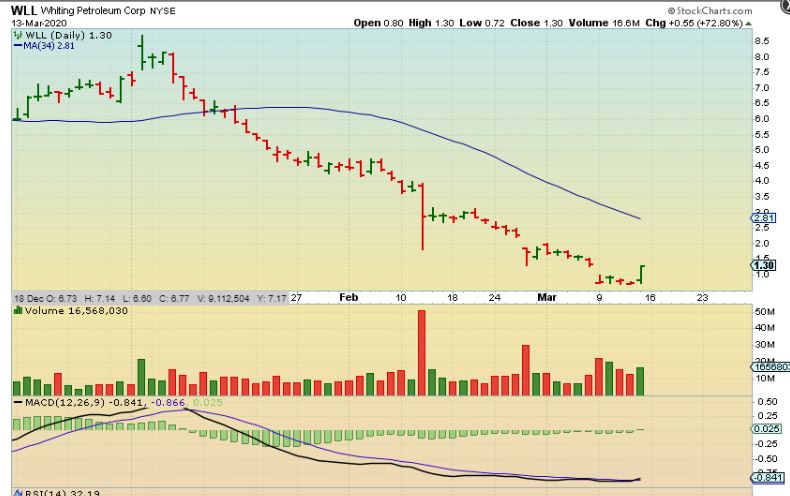Click the WLL (Daily) legend bar icon

pos(18,35)
